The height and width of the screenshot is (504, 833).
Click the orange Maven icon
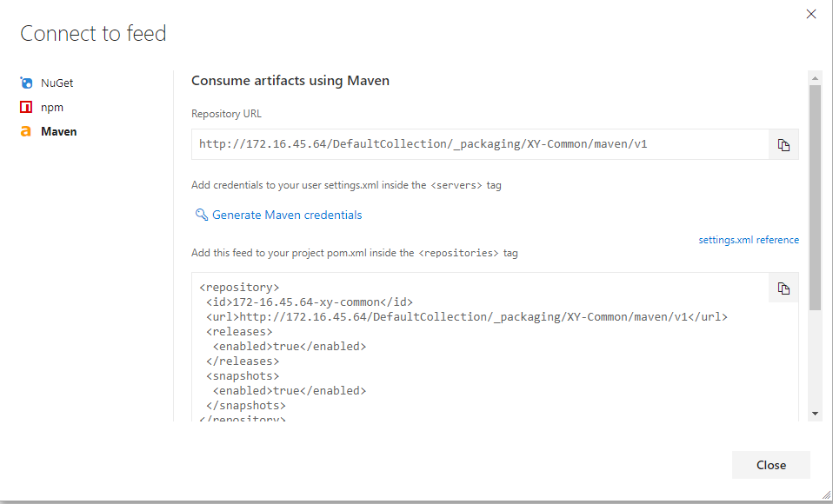click(26, 132)
